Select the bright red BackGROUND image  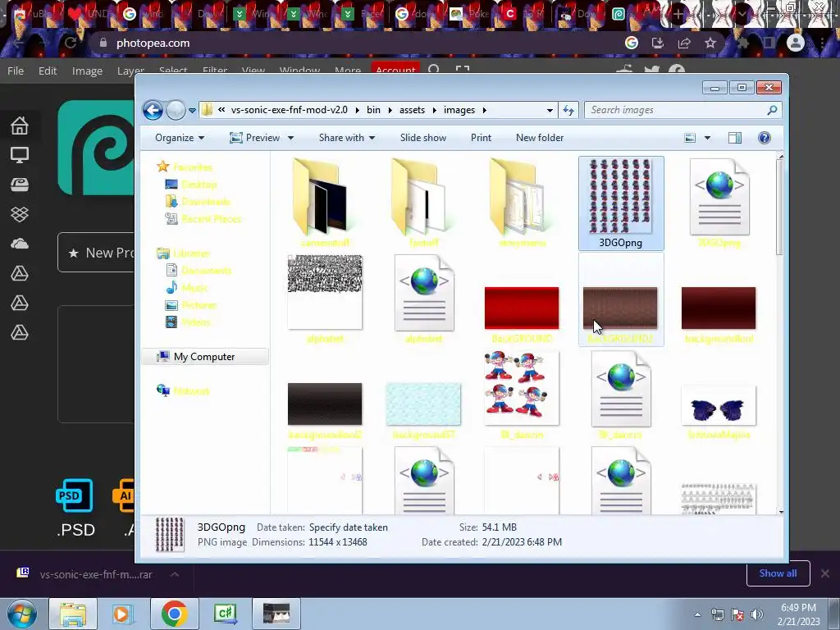pos(522,308)
